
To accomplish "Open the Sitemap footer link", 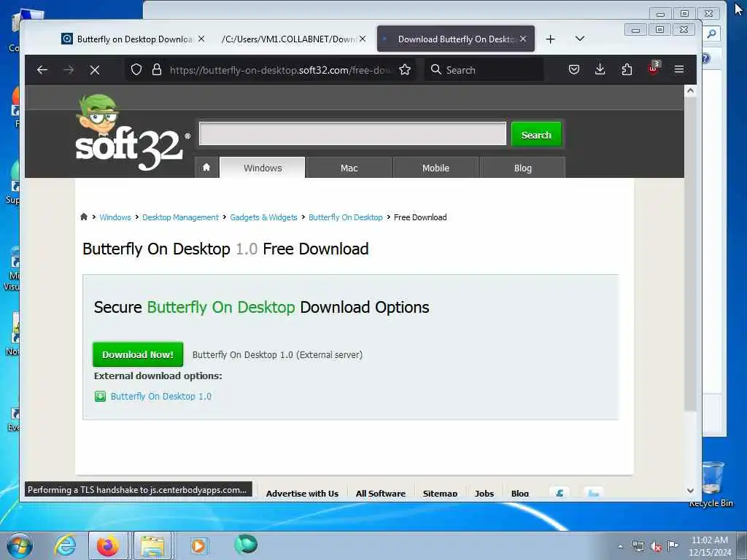I will coord(440,494).
